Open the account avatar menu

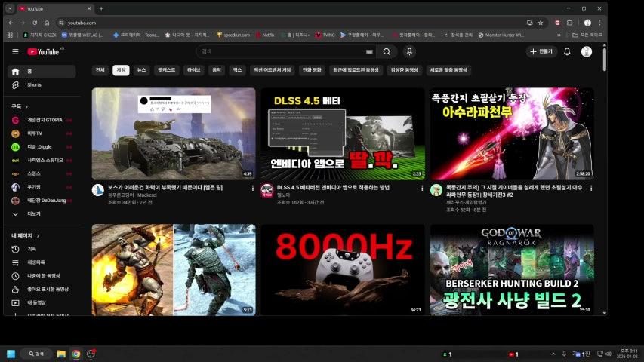click(587, 52)
